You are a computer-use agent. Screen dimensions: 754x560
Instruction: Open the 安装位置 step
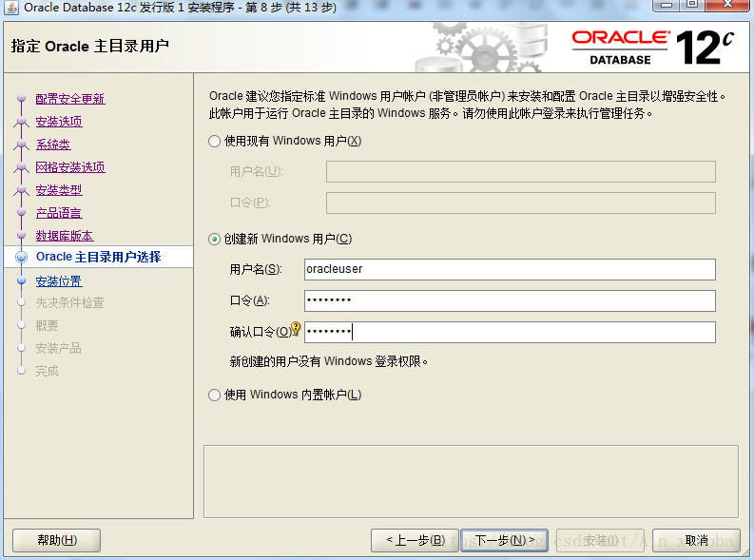pos(59,281)
